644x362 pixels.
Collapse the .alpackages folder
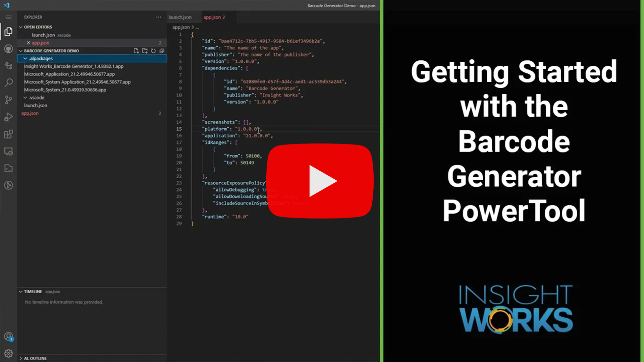tap(25, 59)
